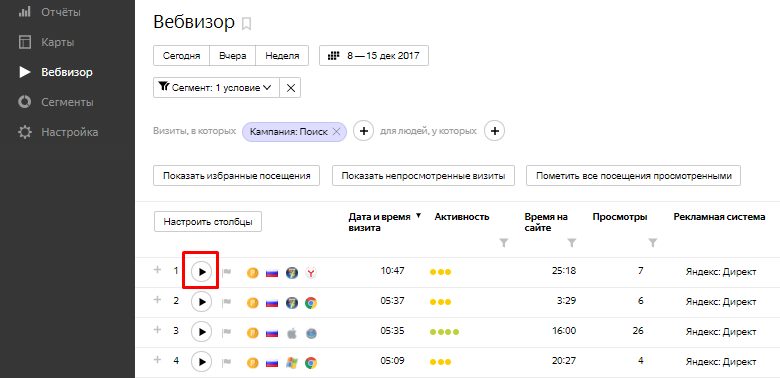Image resolution: width=780 pixels, height=378 pixels.
Task: Click the traffic source icon in row 4
Action: pyautogui.click(x=253, y=363)
